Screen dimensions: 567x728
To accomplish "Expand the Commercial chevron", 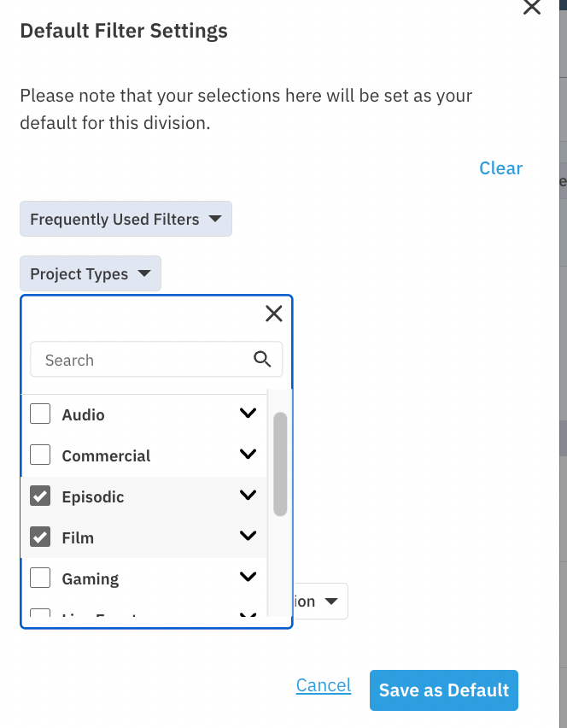I will click(248, 454).
